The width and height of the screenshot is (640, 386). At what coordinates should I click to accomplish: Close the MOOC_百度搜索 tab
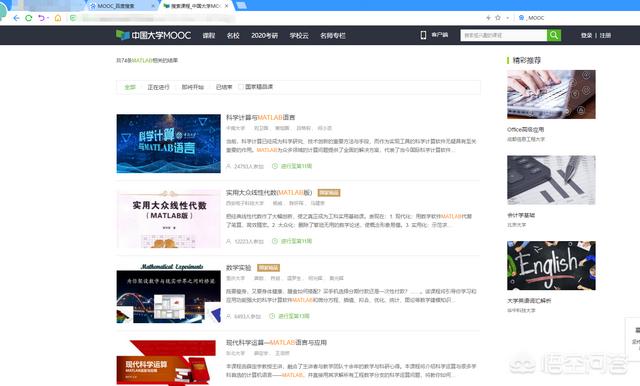click(153, 6)
